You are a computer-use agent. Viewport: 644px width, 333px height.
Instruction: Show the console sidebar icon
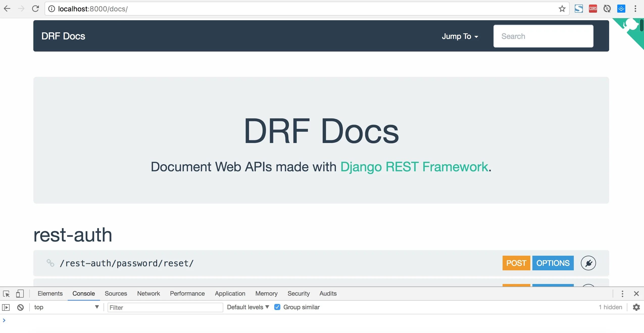click(x=6, y=307)
